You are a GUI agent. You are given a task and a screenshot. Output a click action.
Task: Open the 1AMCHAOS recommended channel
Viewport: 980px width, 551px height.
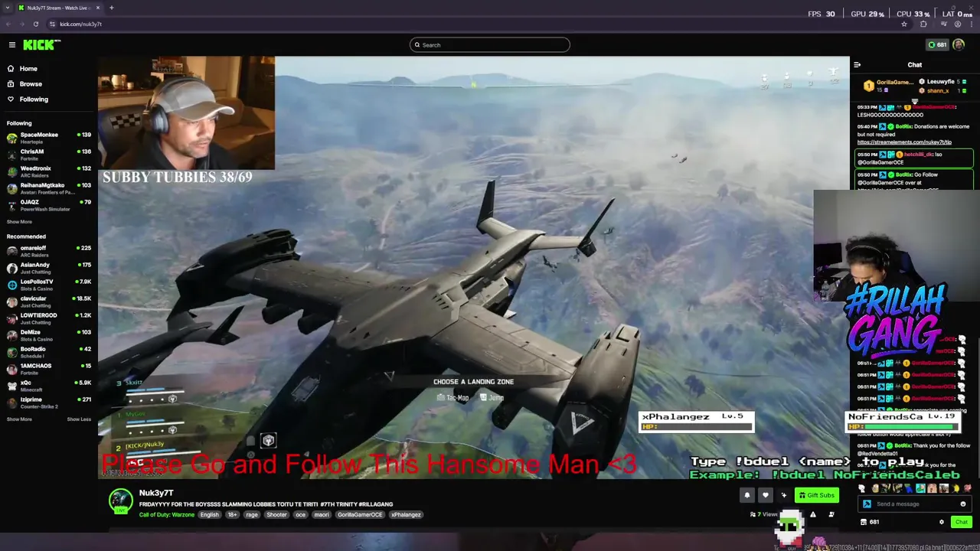click(x=48, y=369)
